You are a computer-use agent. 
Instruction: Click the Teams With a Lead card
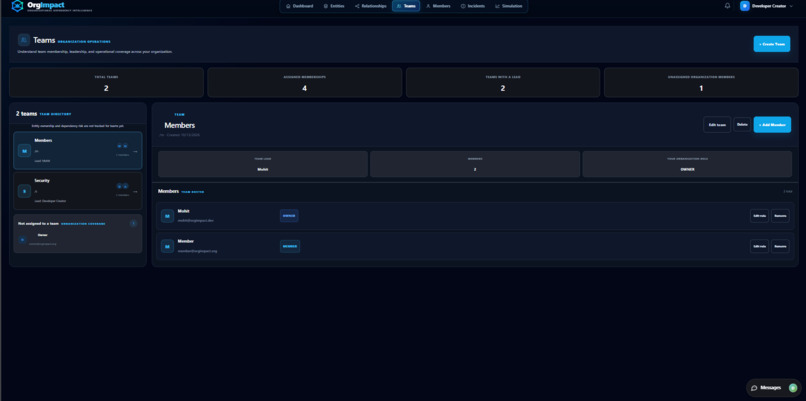coord(503,82)
